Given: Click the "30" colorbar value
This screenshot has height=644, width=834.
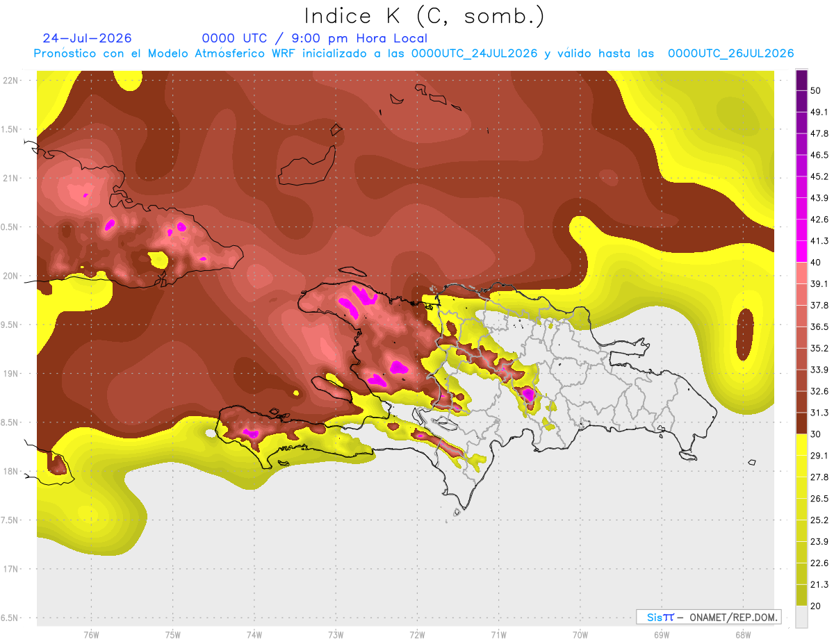Looking at the screenshot, I should click(x=816, y=434).
